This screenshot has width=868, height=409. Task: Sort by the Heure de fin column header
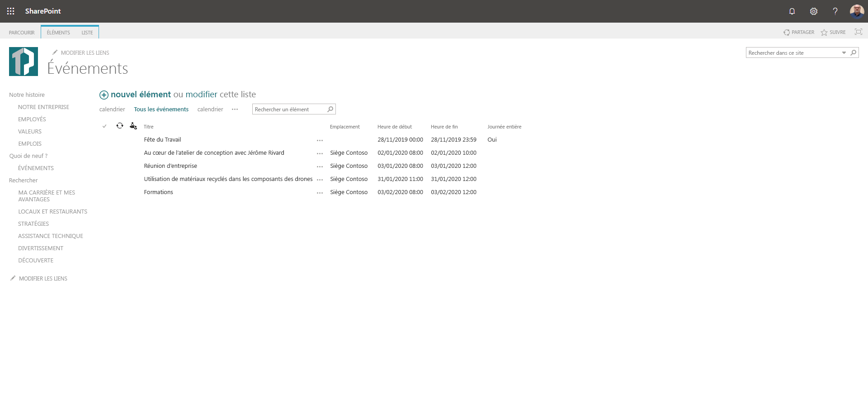444,127
